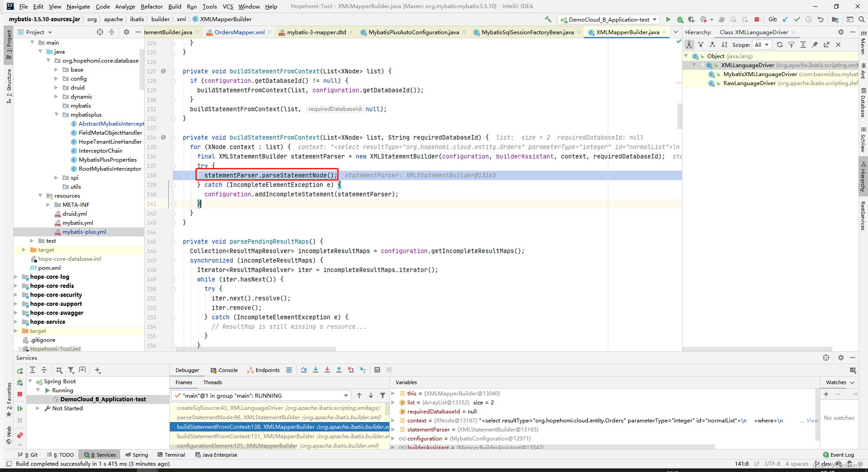Expand the Not Started services node
This screenshot has height=472, width=868.
click(38, 408)
